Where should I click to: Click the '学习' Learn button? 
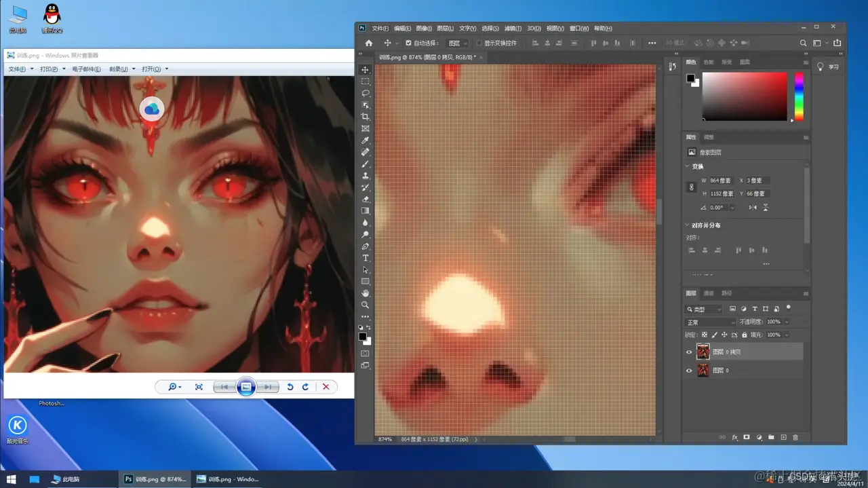829,67
